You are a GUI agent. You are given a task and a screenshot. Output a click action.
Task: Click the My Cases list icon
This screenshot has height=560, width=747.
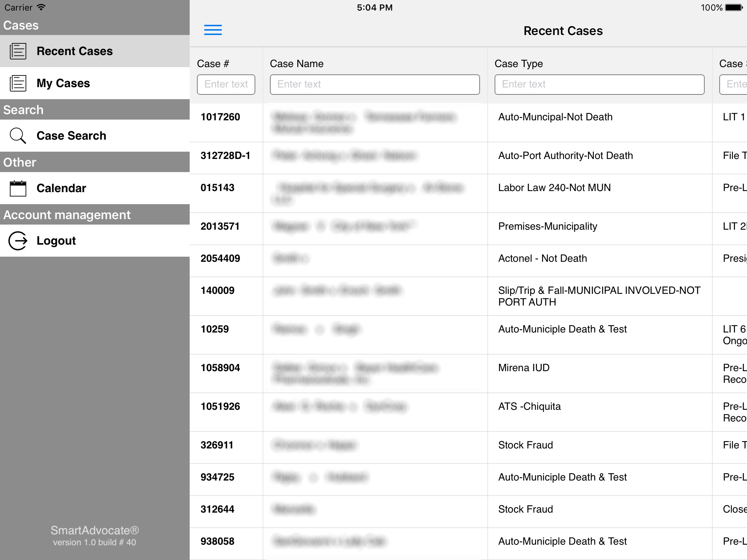(18, 83)
